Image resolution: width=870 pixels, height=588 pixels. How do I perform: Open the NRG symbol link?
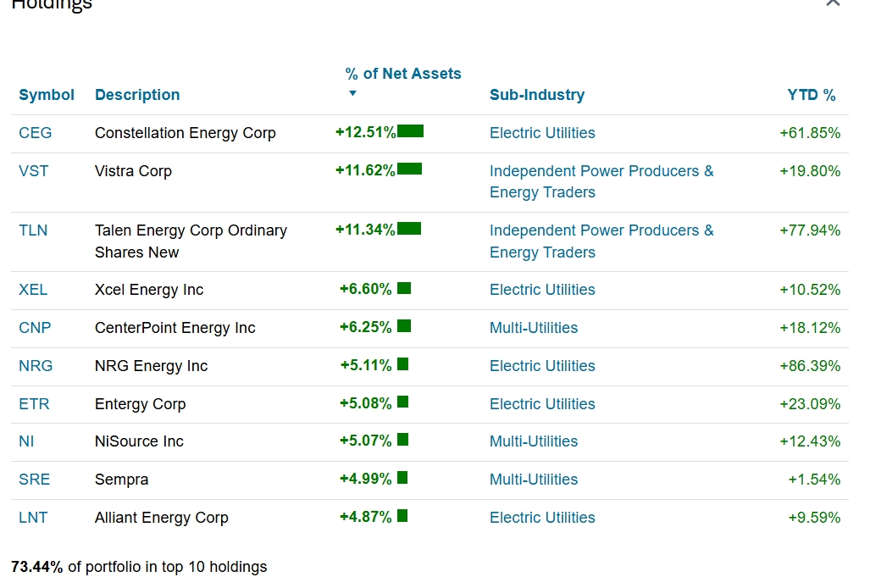pyautogui.click(x=36, y=366)
